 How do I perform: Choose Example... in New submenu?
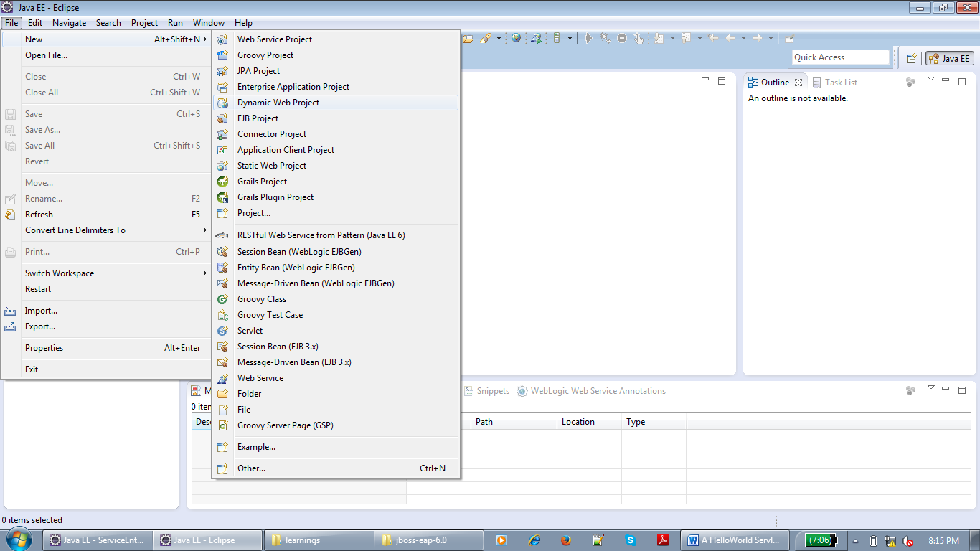(x=336, y=447)
